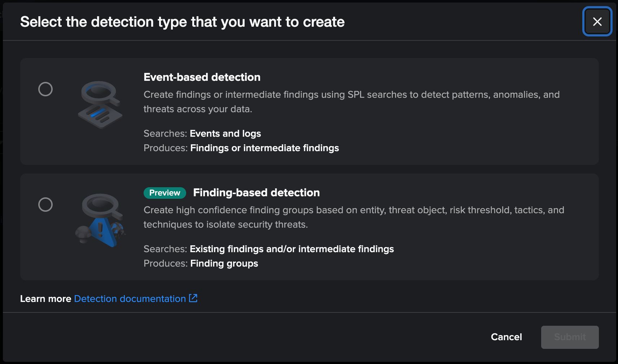Click the Finding-based detection heading

(x=257, y=193)
